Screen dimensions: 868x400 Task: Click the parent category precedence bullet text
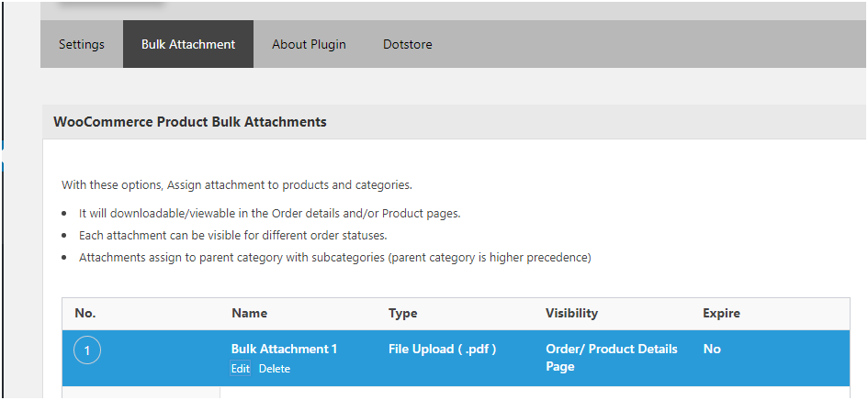[335, 258]
